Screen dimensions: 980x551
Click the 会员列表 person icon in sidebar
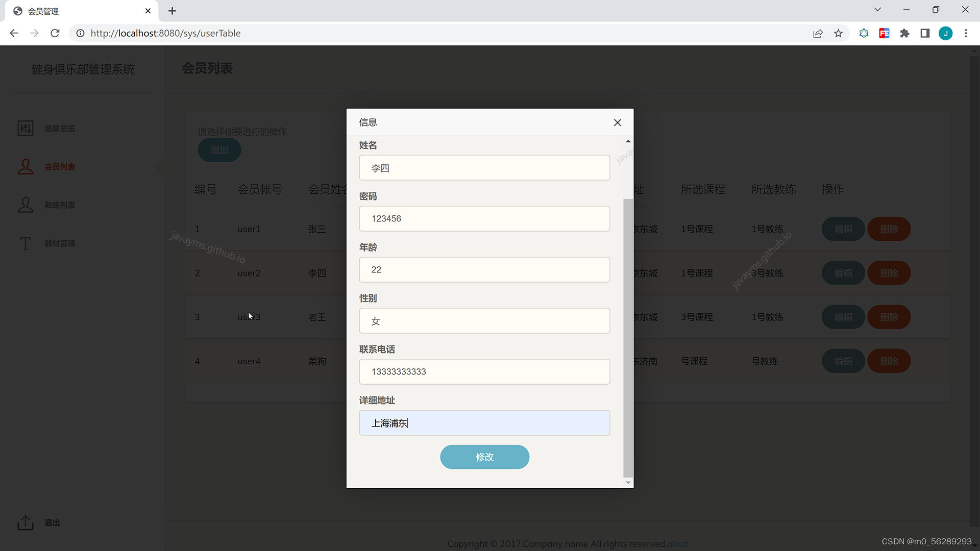point(26,166)
